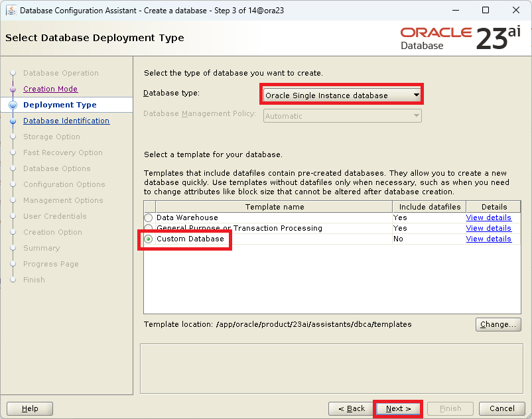
Task: Click the Java app icon in the title bar
Action: [x=11, y=10]
